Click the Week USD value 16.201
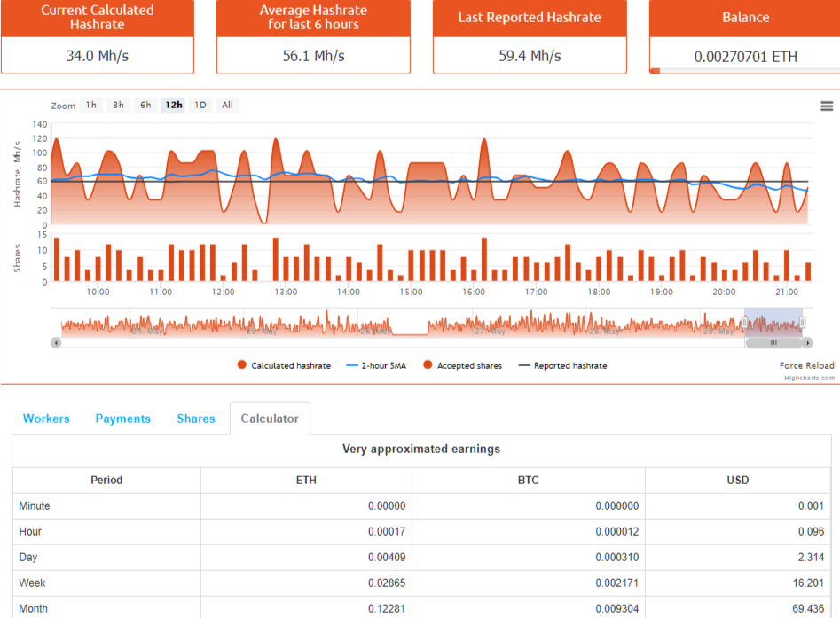Screen dimensions: 840x618 (x=808, y=583)
